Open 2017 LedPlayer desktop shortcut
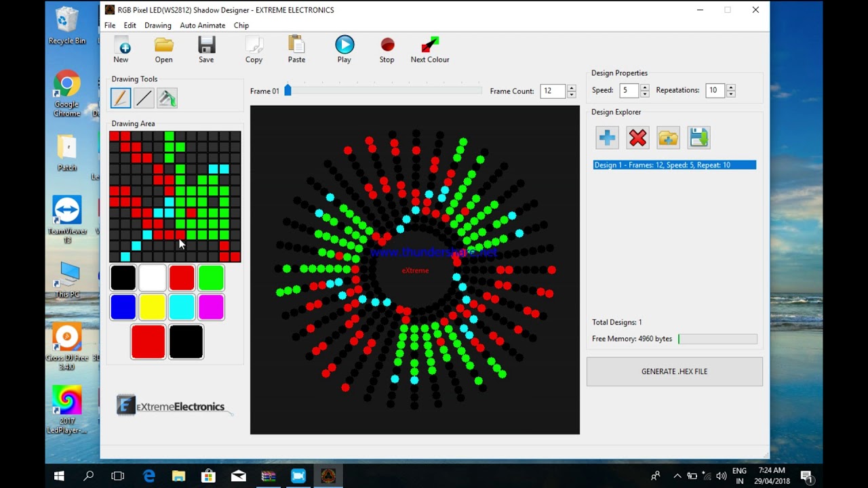The width and height of the screenshot is (868, 488). (67, 409)
